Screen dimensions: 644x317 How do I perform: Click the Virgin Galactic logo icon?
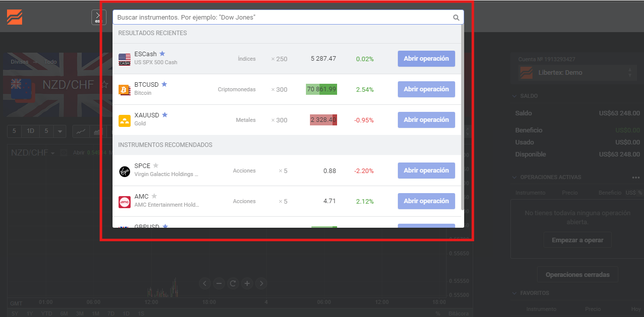(125, 172)
